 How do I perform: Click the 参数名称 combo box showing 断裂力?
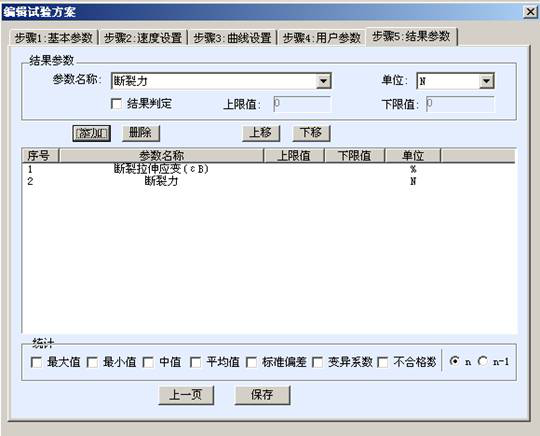[221, 81]
